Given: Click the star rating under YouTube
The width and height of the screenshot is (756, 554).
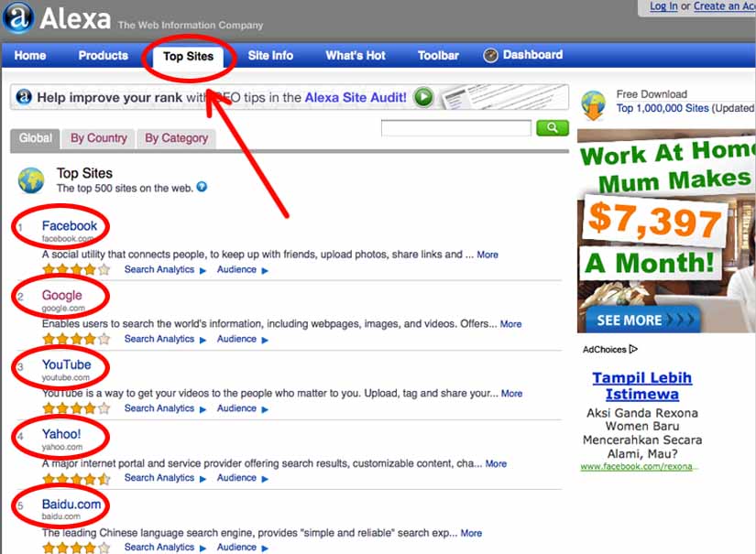Looking at the screenshot, I should coord(76,408).
